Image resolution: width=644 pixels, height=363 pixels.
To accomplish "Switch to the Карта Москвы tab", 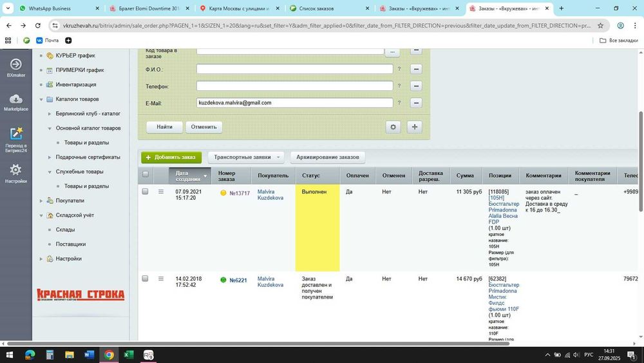I will point(240,8).
